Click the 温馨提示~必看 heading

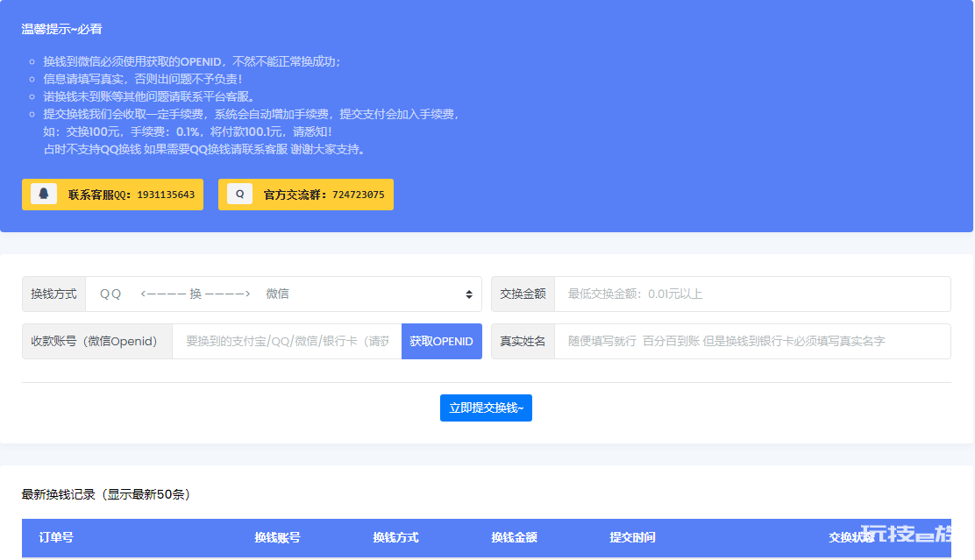point(61,29)
